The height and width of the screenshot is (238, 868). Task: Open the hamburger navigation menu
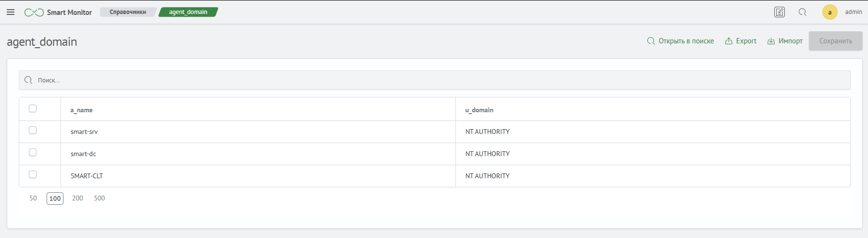tap(11, 12)
